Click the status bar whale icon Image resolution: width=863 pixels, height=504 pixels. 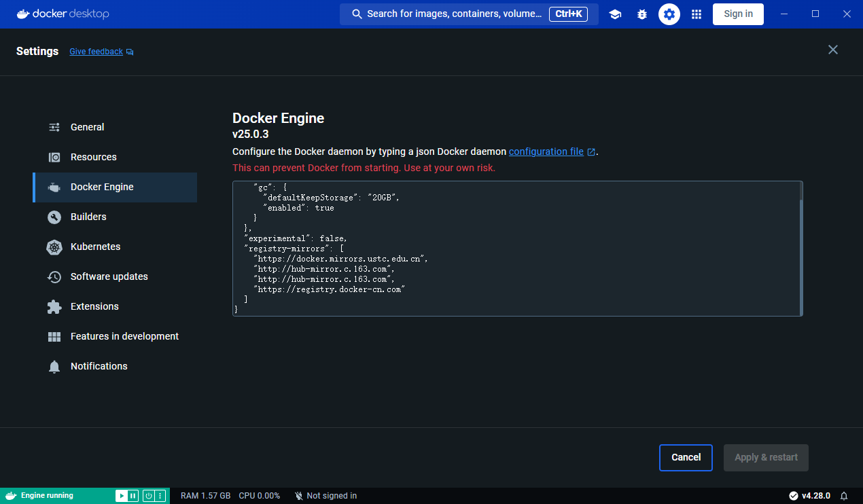[11, 496]
